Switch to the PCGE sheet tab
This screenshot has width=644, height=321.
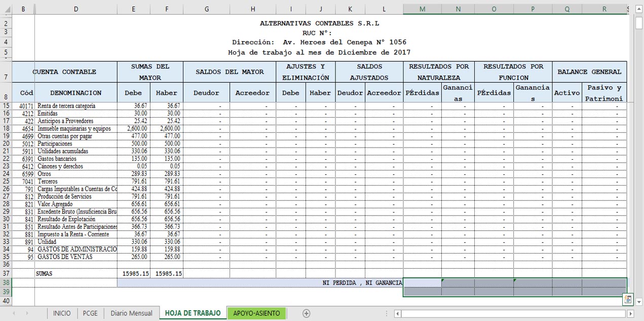(x=90, y=313)
